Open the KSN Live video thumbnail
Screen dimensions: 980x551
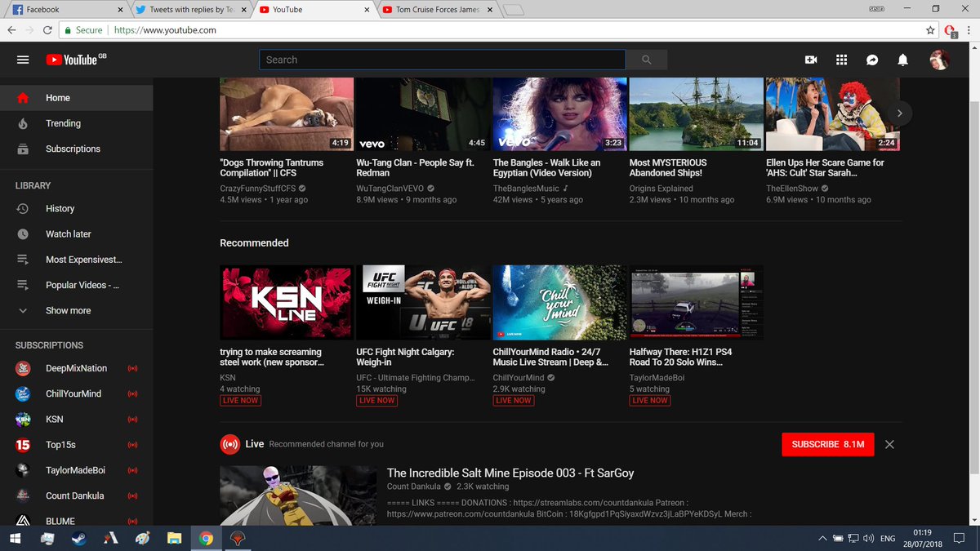point(286,302)
